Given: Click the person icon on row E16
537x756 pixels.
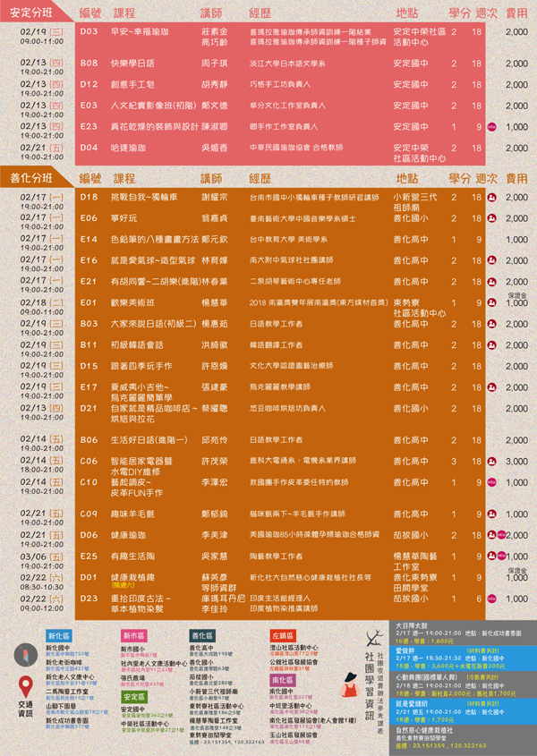Looking at the screenshot, I should (x=491, y=260).
